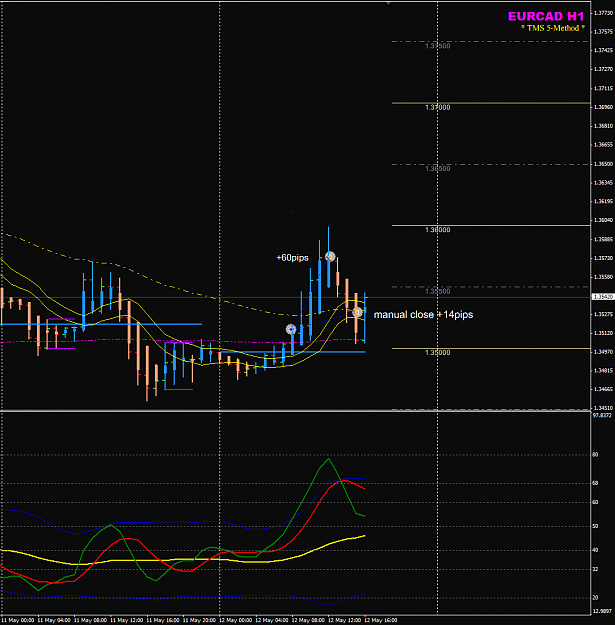Click the trade exit marker near +60pips

pos(330,256)
